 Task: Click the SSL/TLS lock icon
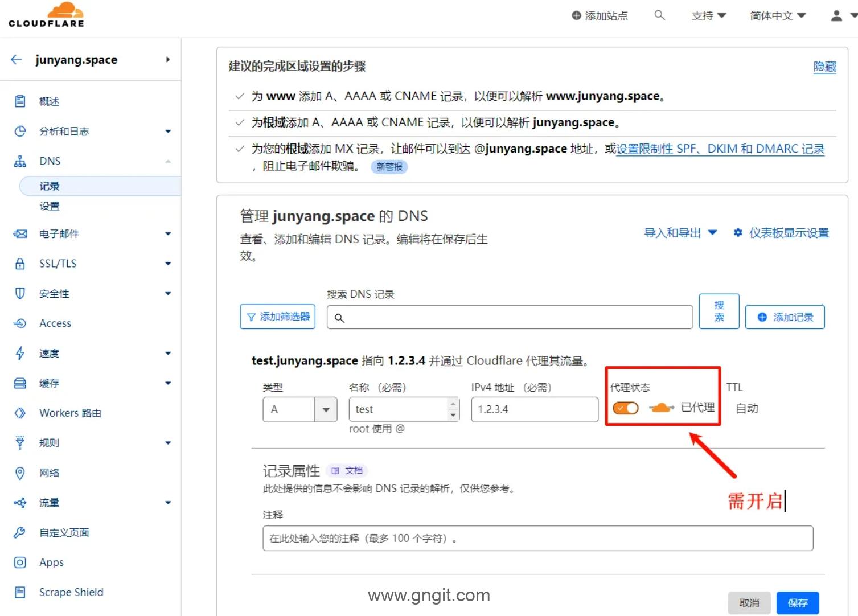pos(20,264)
